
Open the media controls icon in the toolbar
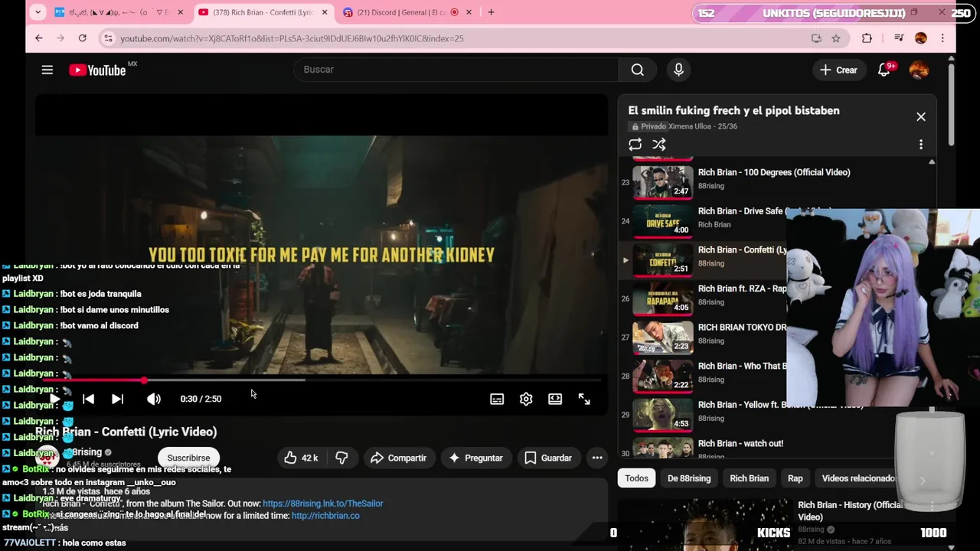click(x=899, y=38)
